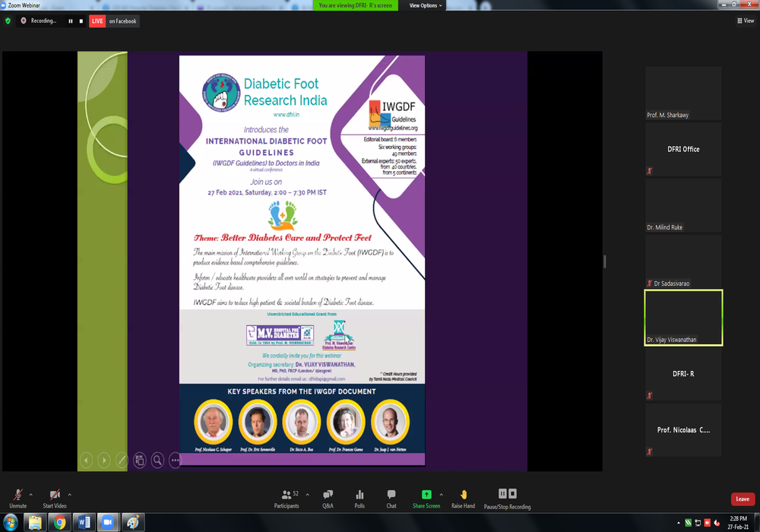Open the Chat panel

tap(391, 498)
